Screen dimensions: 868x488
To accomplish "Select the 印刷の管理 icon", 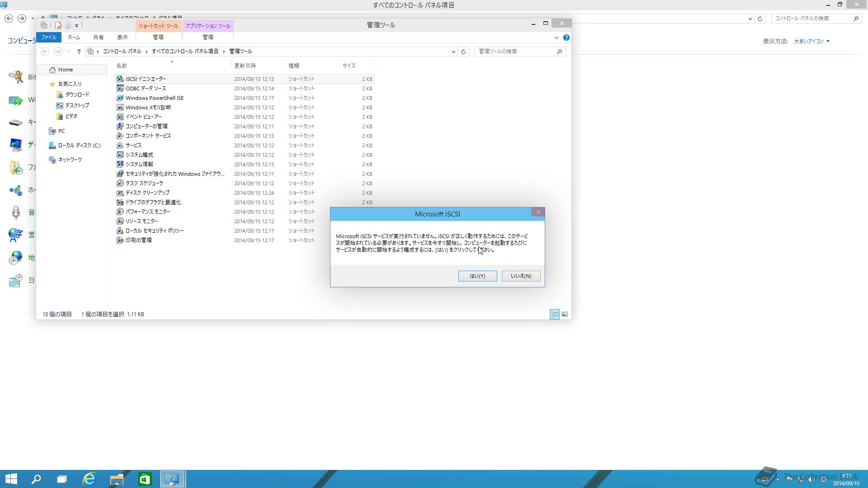I will (120, 240).
